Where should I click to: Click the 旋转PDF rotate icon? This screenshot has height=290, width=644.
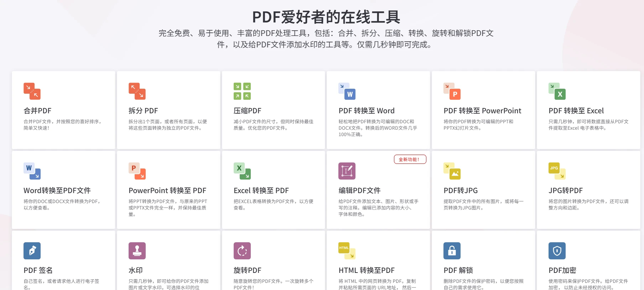[242, 251]
